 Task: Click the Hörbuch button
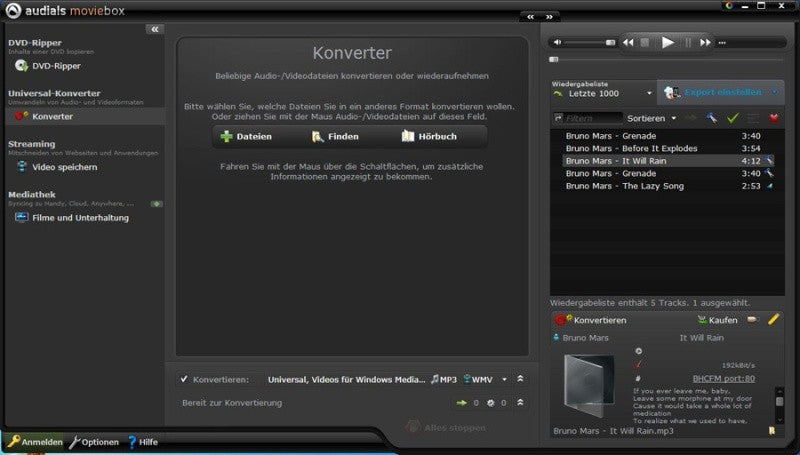(x=429, y=136)
